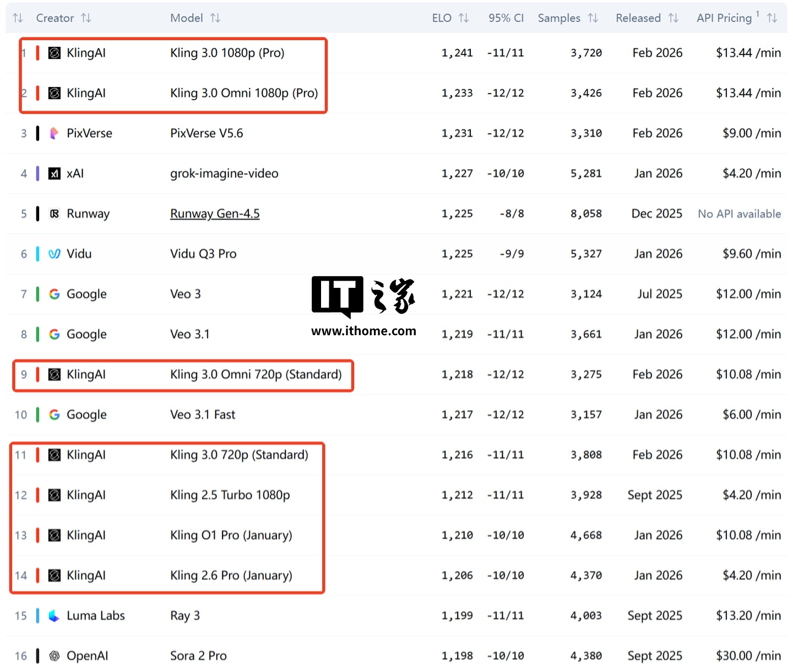Select the $30.00 /min price
The width and height of the screenshot is (793, 672).
pos(748,655)
